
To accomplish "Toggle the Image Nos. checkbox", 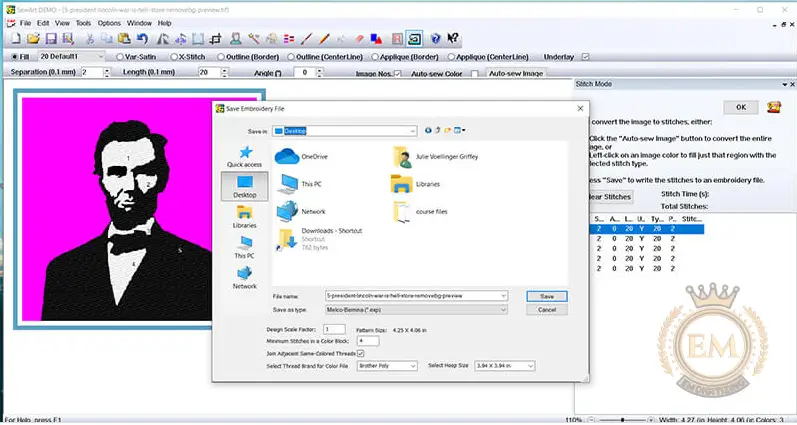I will [397, 74].
